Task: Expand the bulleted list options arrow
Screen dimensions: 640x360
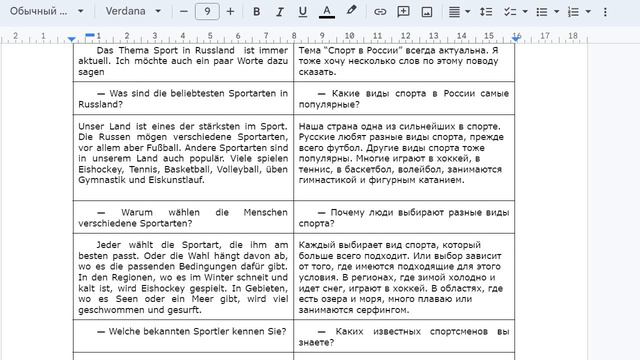Action: pyautogui.click(x=556, y=11)
